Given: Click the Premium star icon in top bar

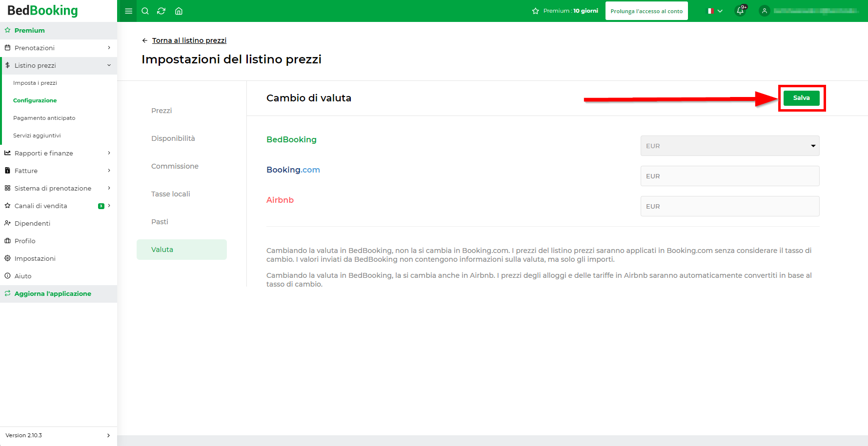Looking at the screenshot, I should point(535,11).
